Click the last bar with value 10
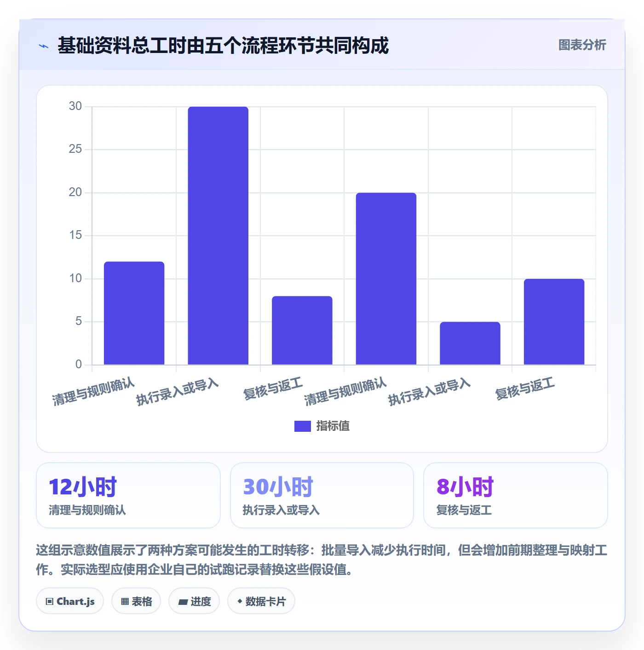Viewport: 644px width, 650px height. tap(554, 322)
